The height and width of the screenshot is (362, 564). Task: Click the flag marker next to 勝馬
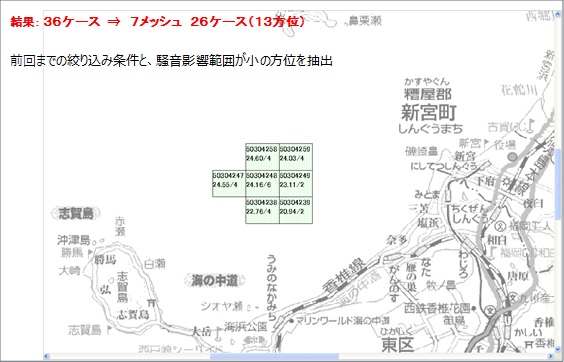(90, 252)
